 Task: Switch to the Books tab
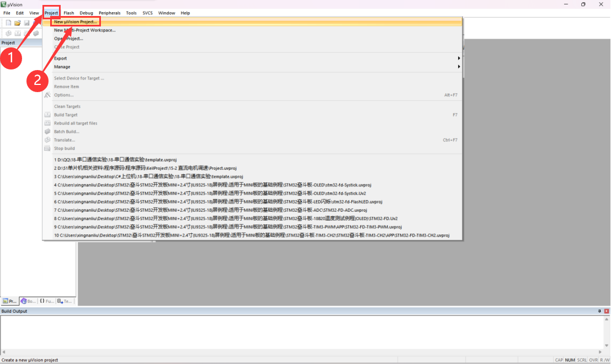tap(28, 301)
